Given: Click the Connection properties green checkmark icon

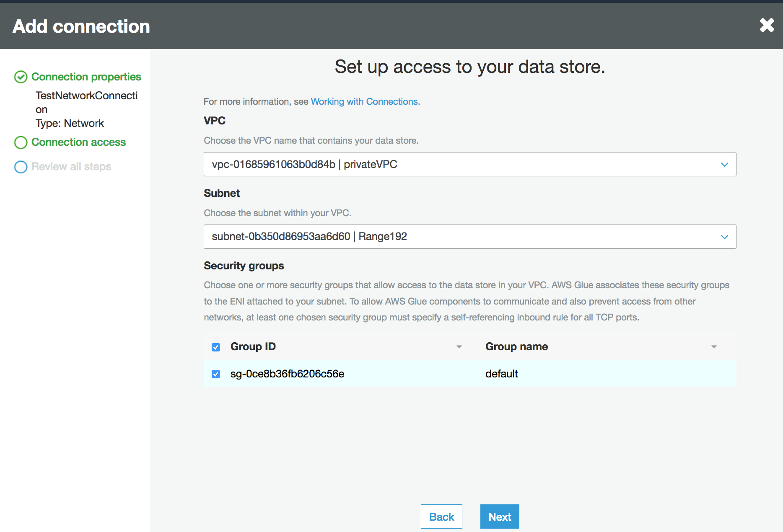Looking at the screenshot, I should click(21, 77).
